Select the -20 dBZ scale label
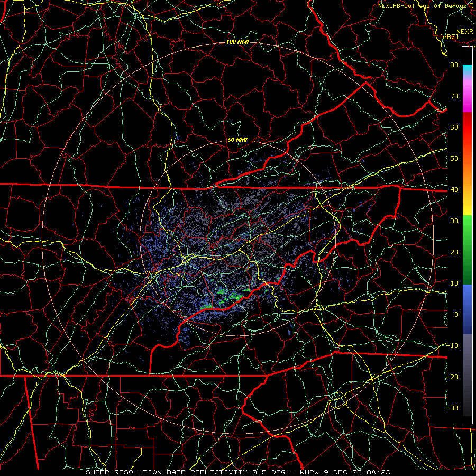 point(453,377)
